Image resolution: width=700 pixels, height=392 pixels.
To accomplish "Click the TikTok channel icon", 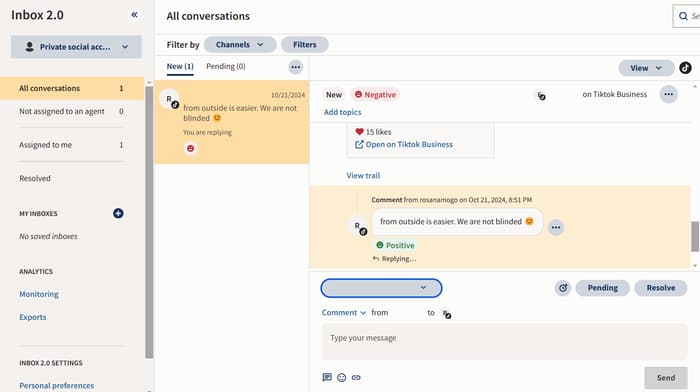I will (685, 68).
